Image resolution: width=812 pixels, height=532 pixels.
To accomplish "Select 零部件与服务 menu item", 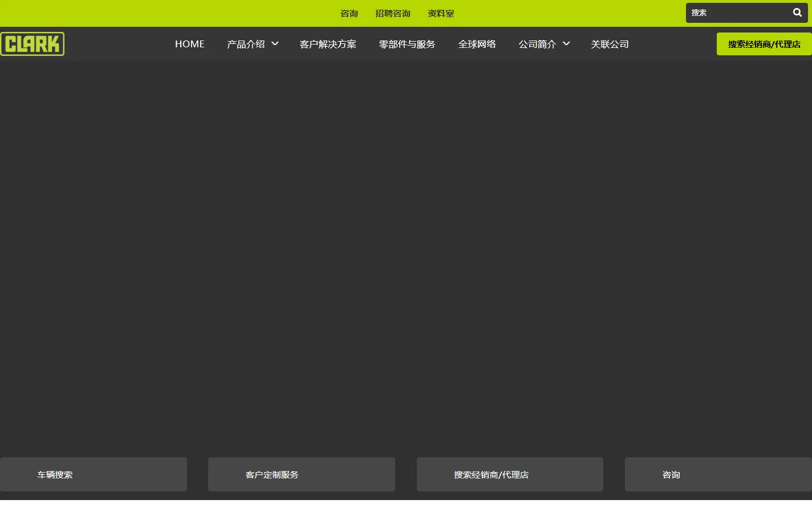I will [407, 44].
